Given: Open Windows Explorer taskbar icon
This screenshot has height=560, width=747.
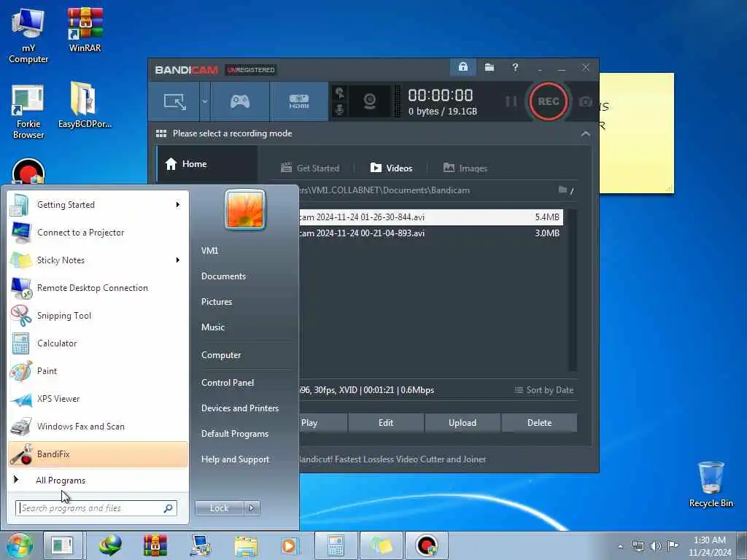Looking at the screenshot, I should [246, 545].
